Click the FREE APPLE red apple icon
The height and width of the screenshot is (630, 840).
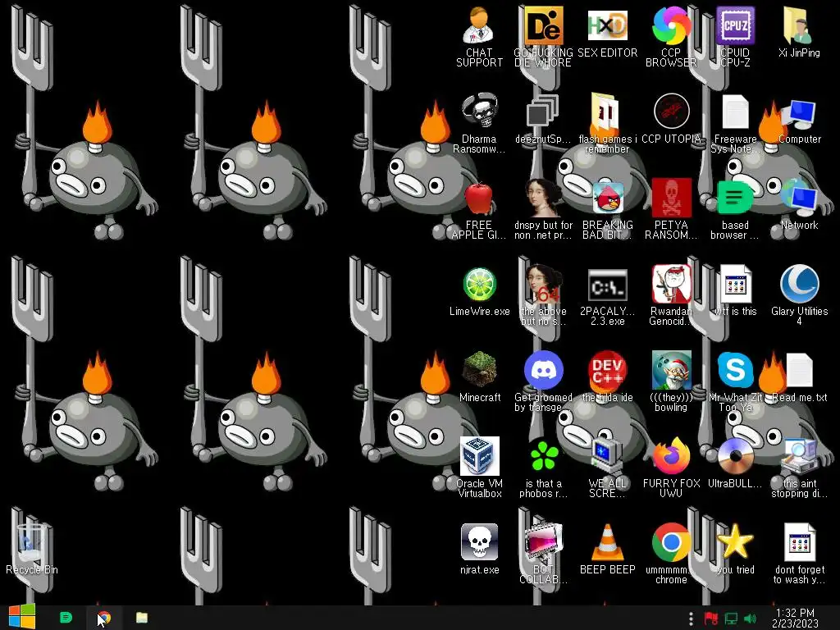479,199
